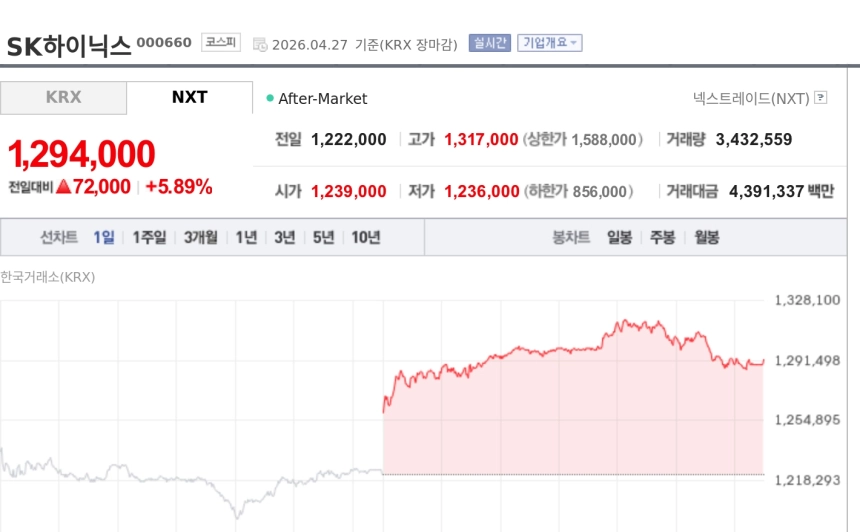Select the 1일 line chart period
Viewport: 860px width, 532px height.
[104, 238]
